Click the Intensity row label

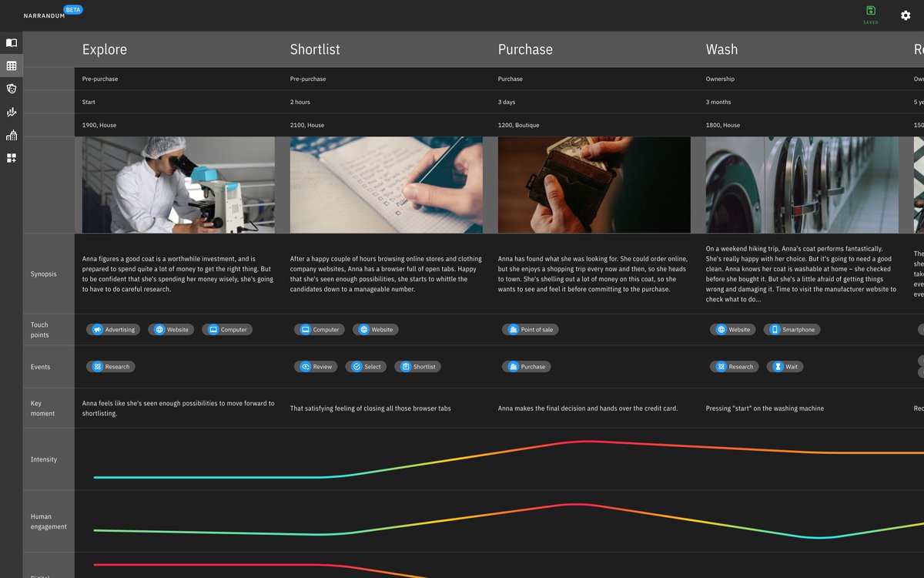pyautogui.click(x=44, y=459)
